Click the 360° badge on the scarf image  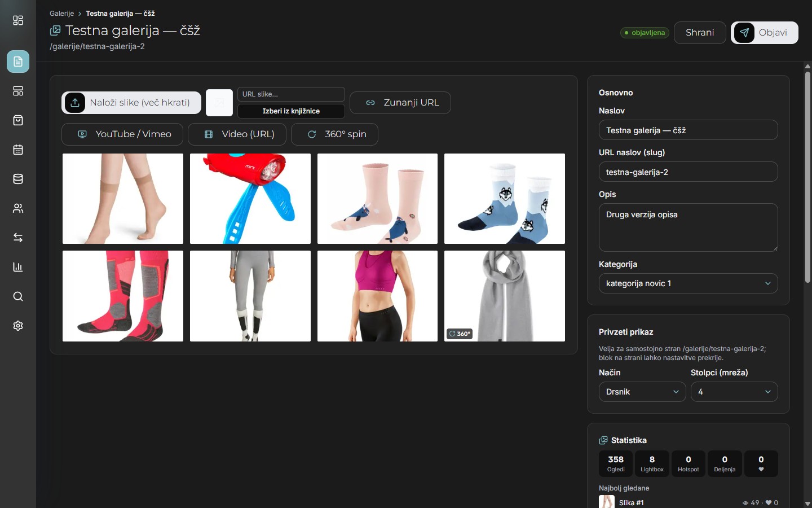460,334
